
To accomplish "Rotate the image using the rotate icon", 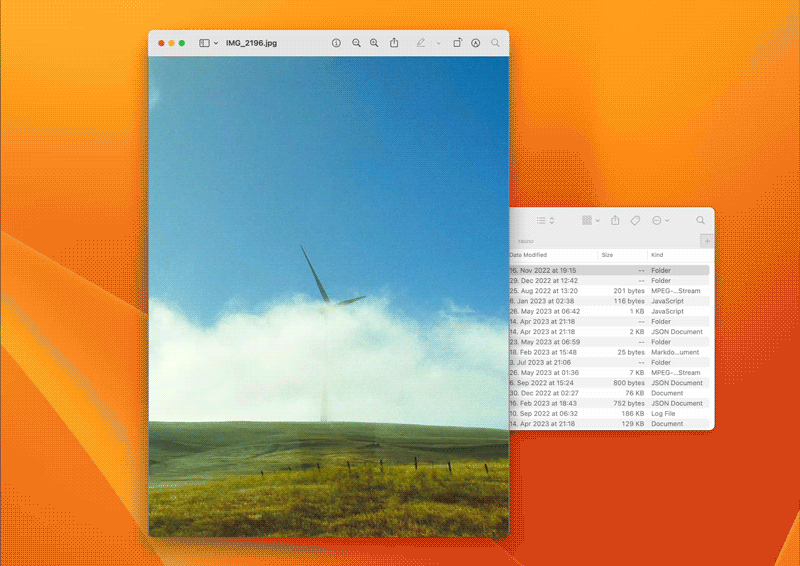I will click(x=457, y=43).
